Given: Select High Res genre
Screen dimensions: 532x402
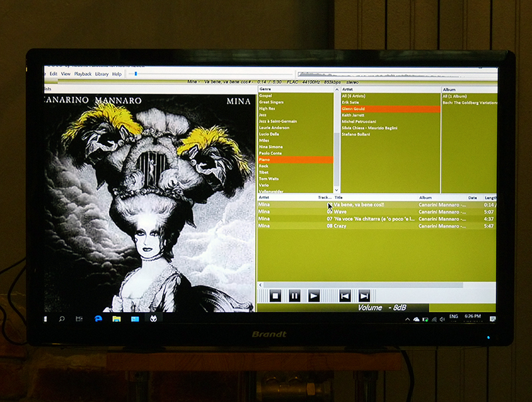Looking at the screenshot, I should 295,108.
